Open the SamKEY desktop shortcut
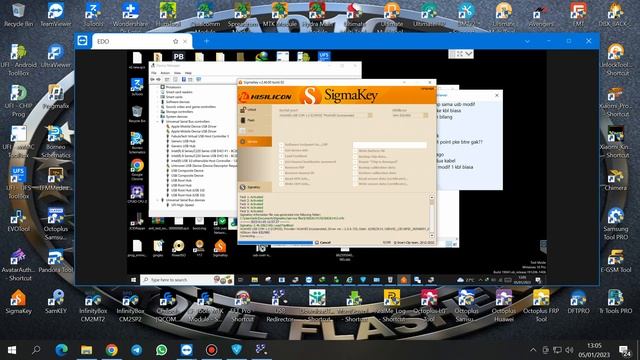The width and height of the screenshot is (640, 360). click(x=56, y=302)
